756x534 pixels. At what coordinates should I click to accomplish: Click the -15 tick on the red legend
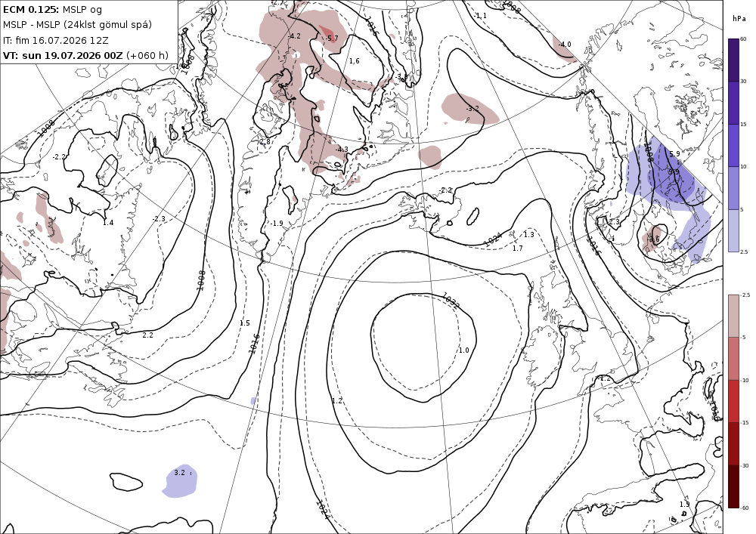745,422
